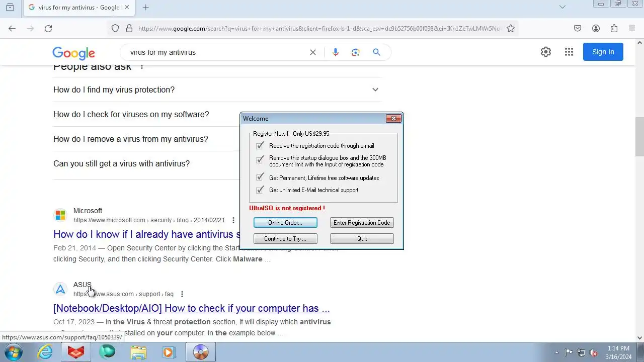Bookmark this page with the star icon
Image resolution: width=644 pixels, height=362 pixels.
pos(511,29)
